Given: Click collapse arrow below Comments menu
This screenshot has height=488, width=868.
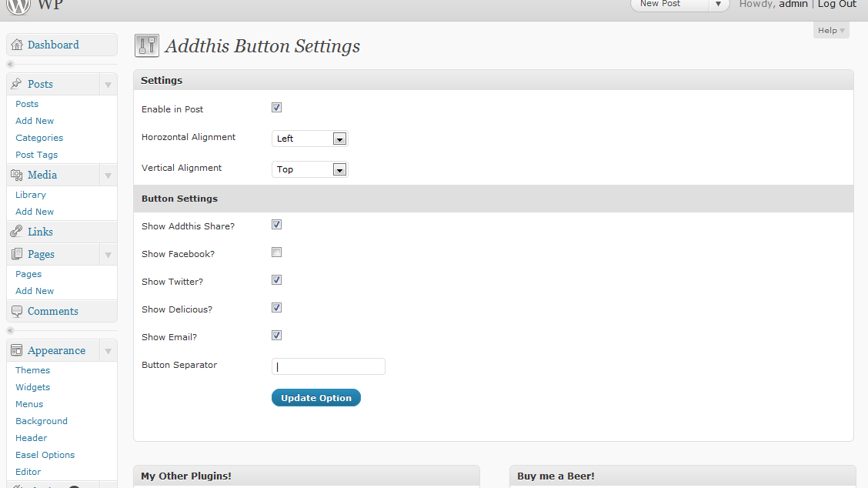Looking at the screenshot, I should pyautogui.click(x=10, y=331).
